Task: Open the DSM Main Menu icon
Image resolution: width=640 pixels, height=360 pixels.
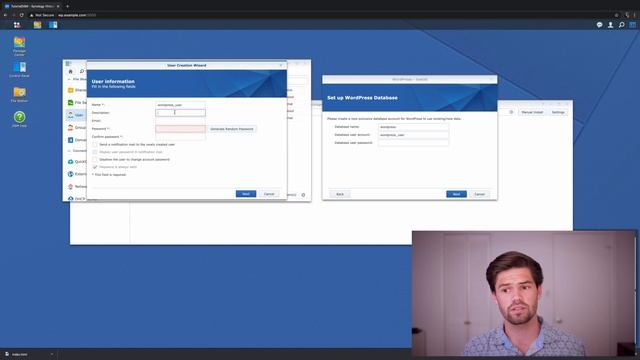Action: (x=17, y=25)
